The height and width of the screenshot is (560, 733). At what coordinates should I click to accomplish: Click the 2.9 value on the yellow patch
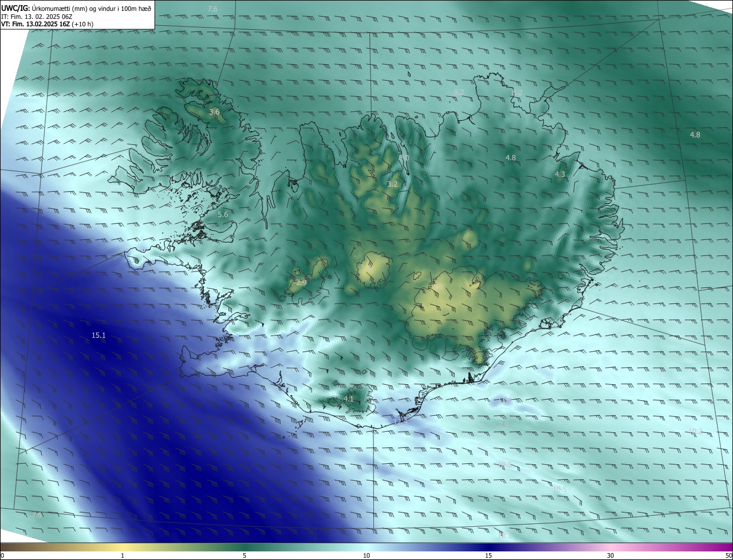click(x=301, y=282)
